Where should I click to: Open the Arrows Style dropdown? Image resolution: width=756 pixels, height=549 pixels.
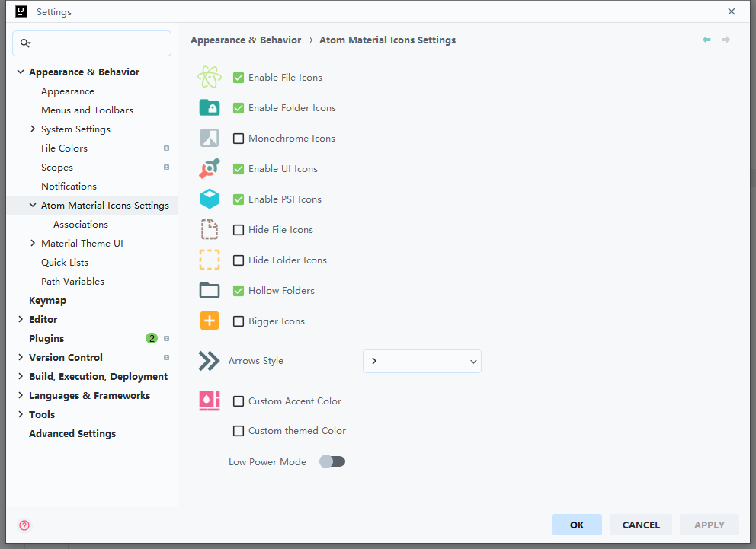(422, 361)
